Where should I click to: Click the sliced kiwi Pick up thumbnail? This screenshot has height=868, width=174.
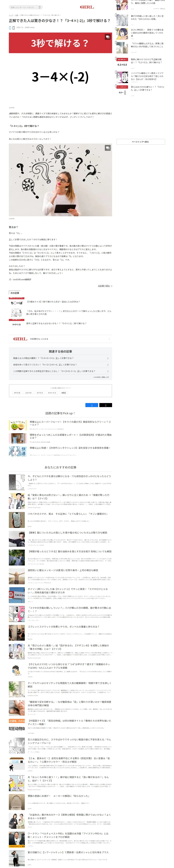[18, 425]
